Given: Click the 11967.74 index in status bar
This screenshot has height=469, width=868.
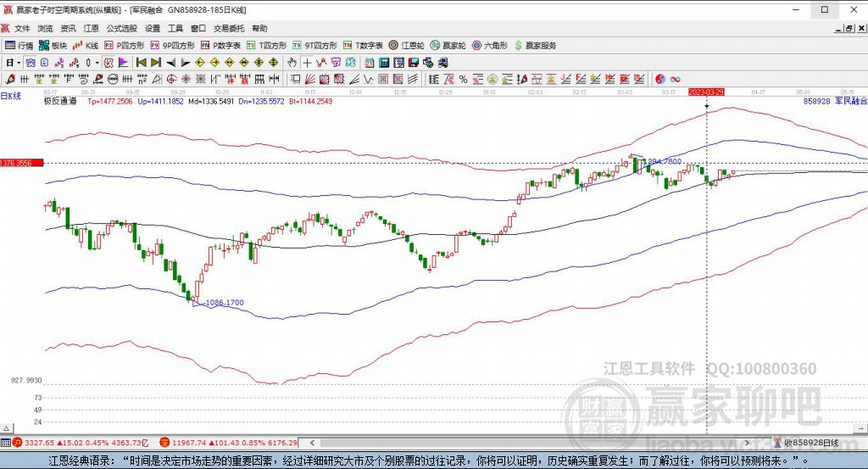Looking at the screenshot, I should tap(188, 443).
